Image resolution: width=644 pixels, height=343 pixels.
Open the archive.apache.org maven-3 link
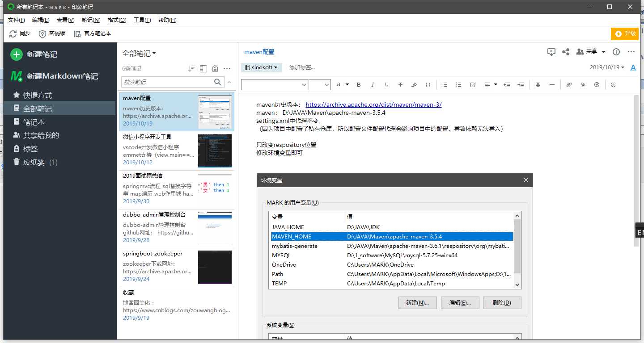(x=374, y=105)
